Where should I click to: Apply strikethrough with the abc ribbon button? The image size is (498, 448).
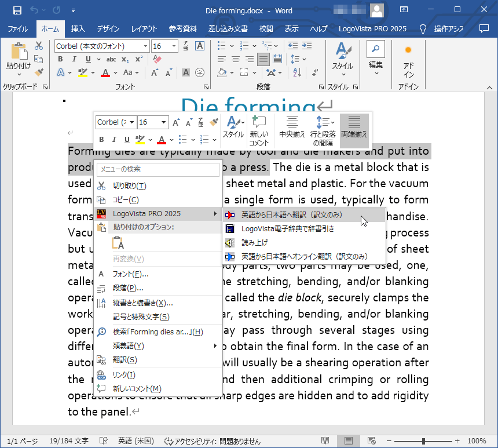coord(111,60)
